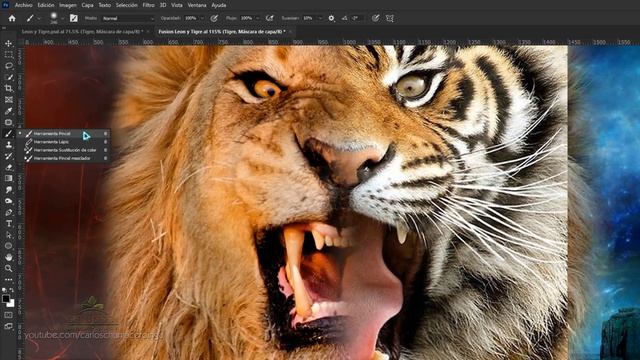640x360 pixels.
Task: Open the brush preset picker
Action: [53, 18]
